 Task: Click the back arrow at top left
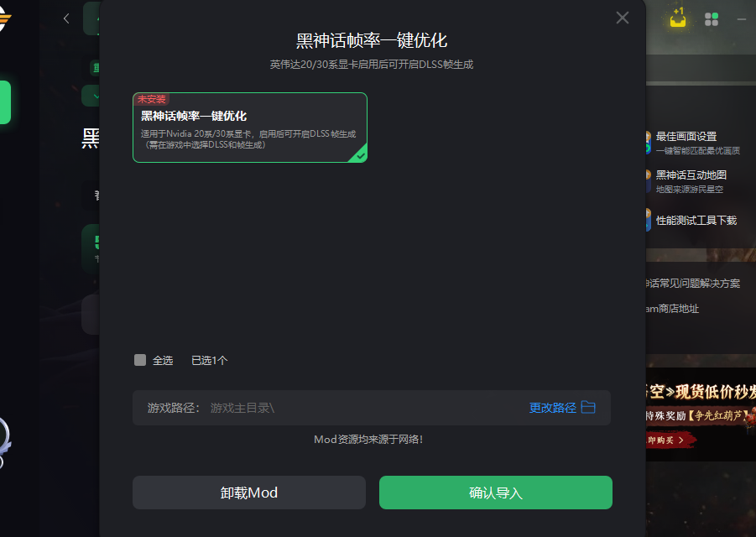click(x=66, y=18)
